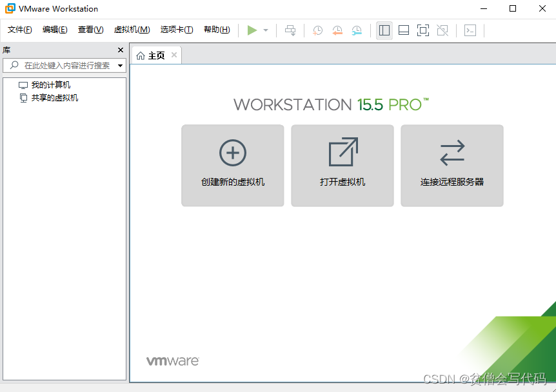
Task: Click the 创建新的虚拟机 button
Action: coord(233,166)
